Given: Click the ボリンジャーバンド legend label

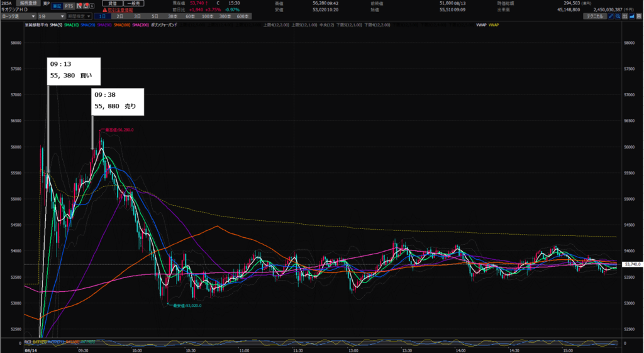Looking at the screenshot, I should (x=164, y=25).
